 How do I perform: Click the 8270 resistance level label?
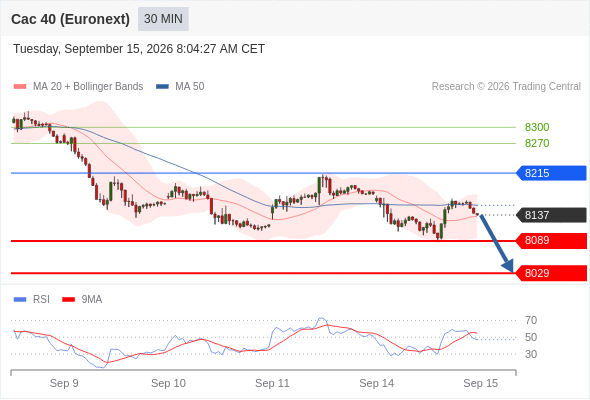(537, 143)
